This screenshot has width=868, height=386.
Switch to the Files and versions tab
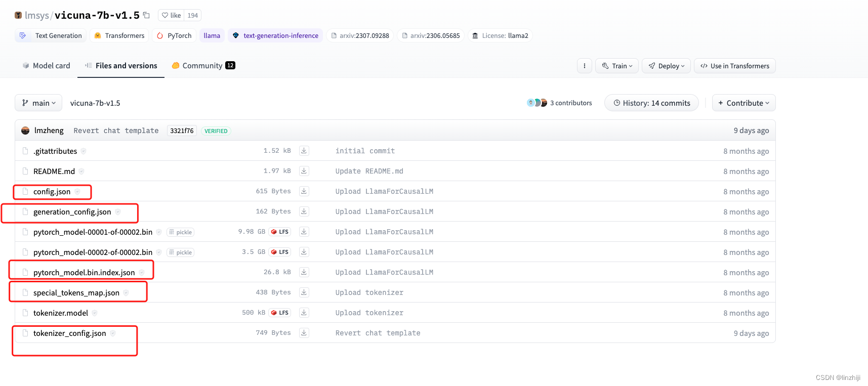(x=121, y=66)
